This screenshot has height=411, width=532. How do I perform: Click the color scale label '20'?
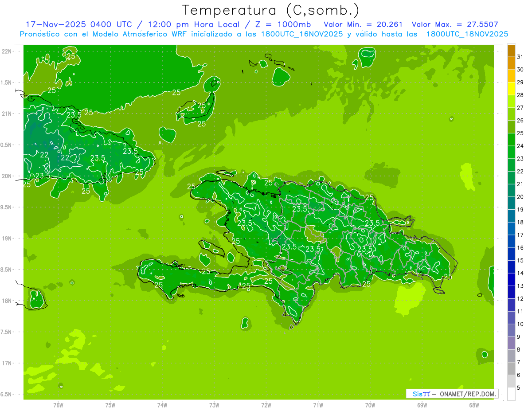[x=520, y=197]
